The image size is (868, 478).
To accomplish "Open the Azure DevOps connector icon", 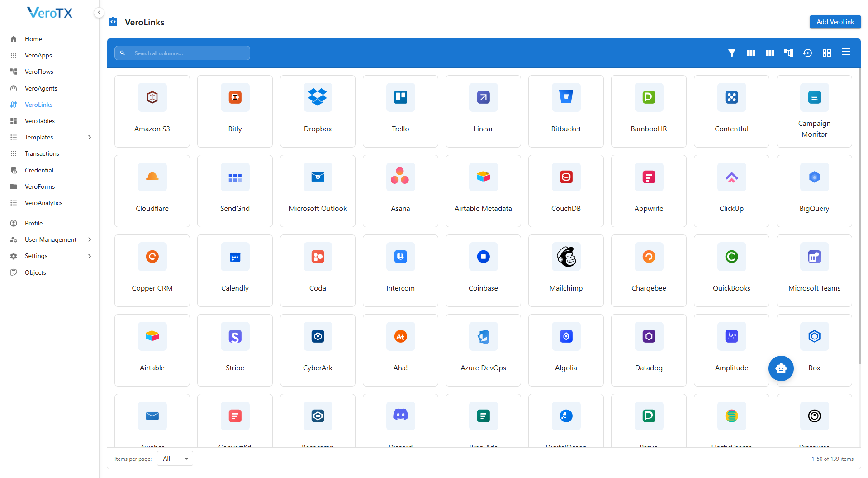I will pos(483,336).
